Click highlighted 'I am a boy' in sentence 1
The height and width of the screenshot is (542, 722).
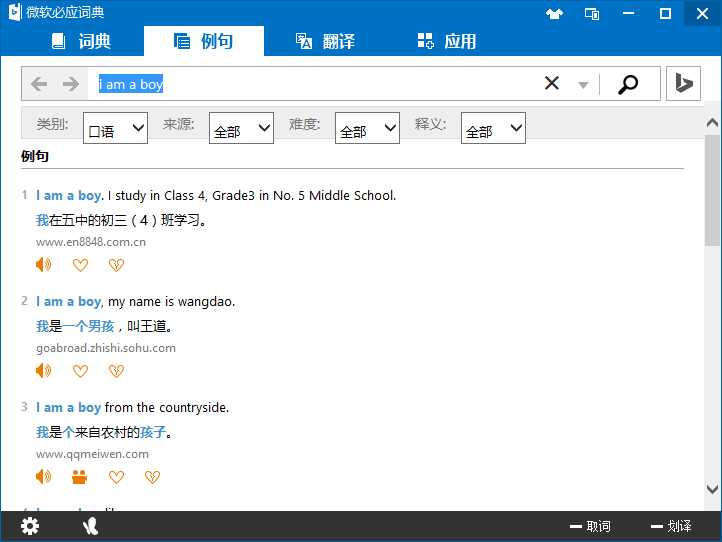coord(68,196)
